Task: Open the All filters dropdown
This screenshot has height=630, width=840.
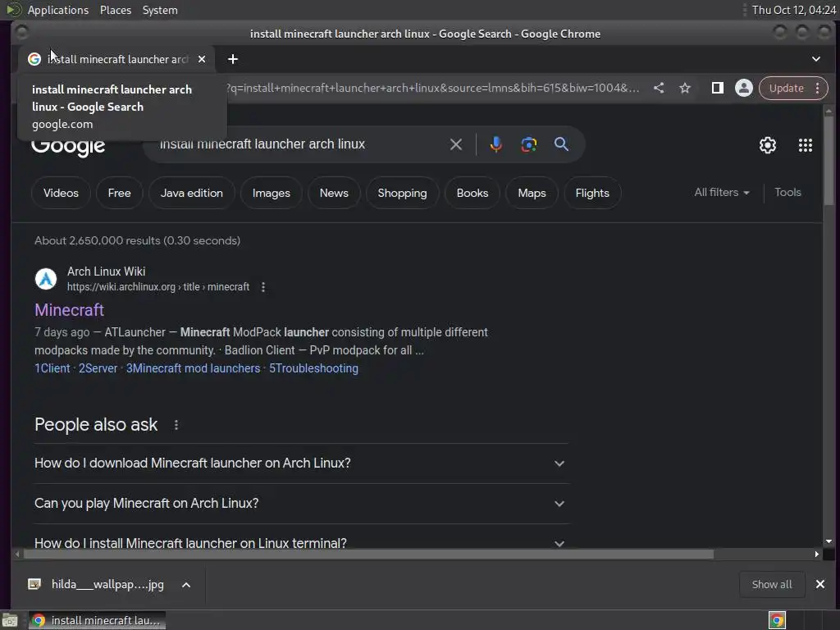Action: pos(722,192)
